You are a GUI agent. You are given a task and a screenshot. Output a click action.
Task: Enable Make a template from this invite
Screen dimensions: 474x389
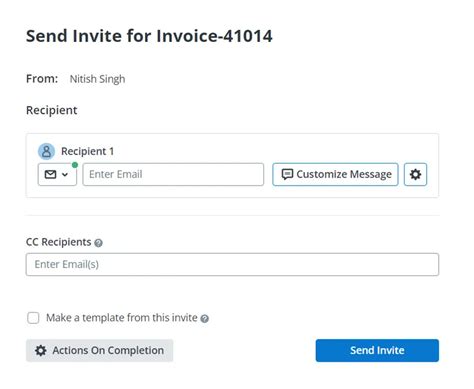click(33, 318)
